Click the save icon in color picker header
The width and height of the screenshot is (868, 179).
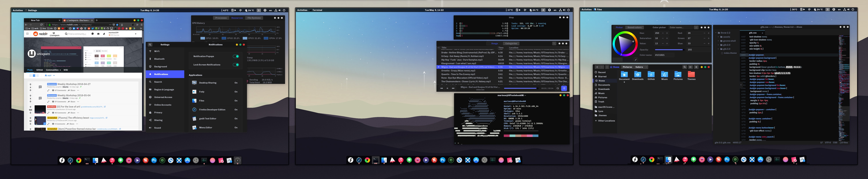click(696, 27)
